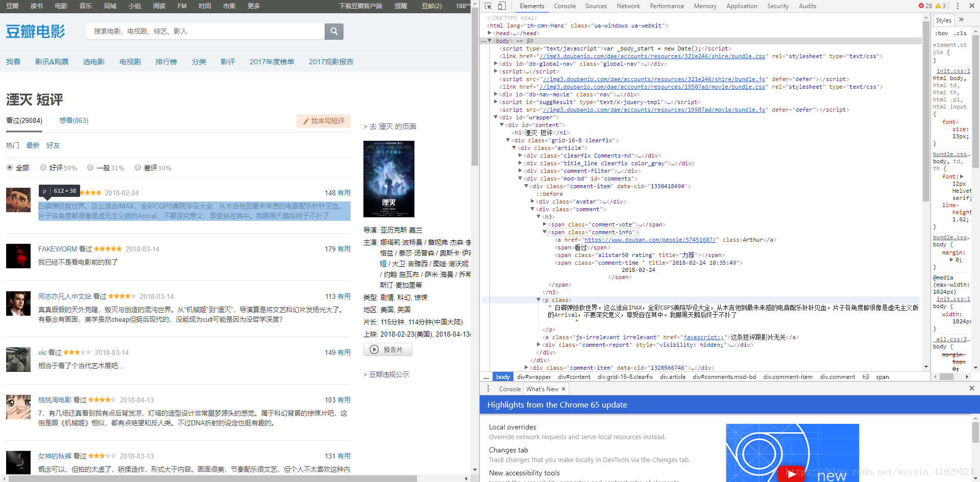Select the 差评 10% radio button
Screen dimensions: 980x482
pos(138,167)
